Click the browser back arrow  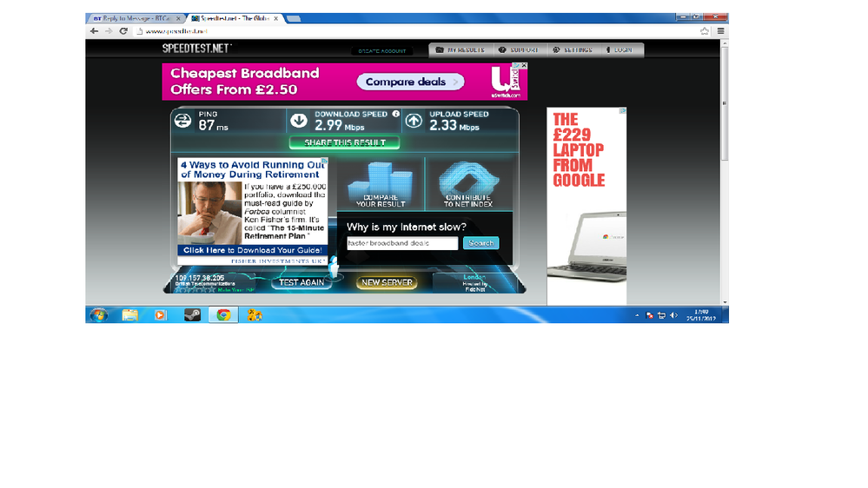[x=94, y=31]
